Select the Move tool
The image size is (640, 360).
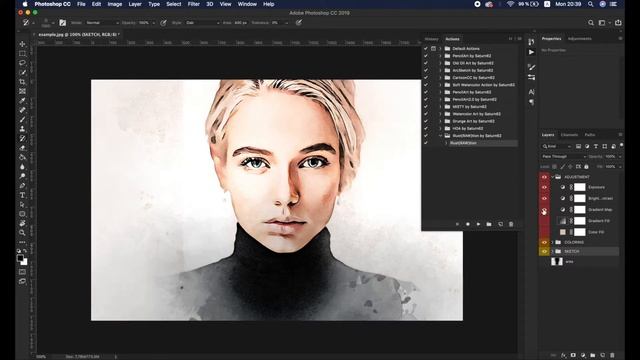(22, 44)
